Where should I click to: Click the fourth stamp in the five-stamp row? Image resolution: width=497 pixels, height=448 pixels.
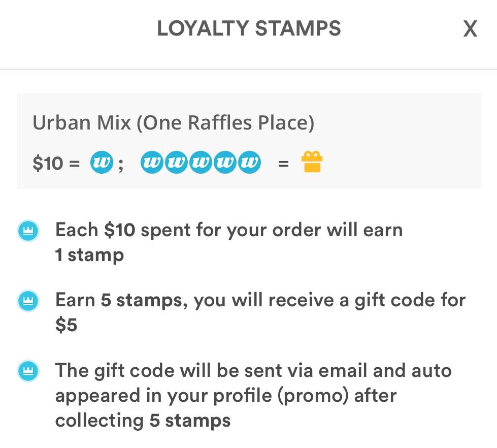[x=225, y=163]
